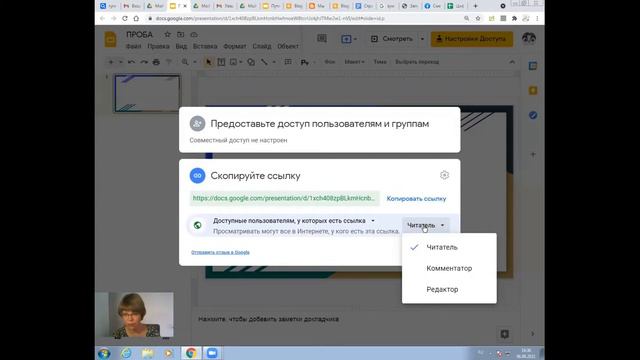640x360 pixels.
Task: Collapse the toolbar with the up chevron
Action: pos(512,62)
